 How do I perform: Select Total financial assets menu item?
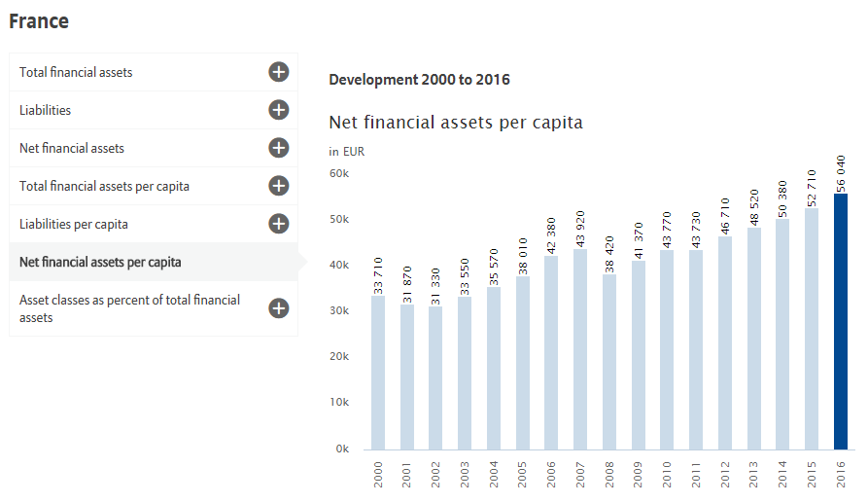click(76, 72)
